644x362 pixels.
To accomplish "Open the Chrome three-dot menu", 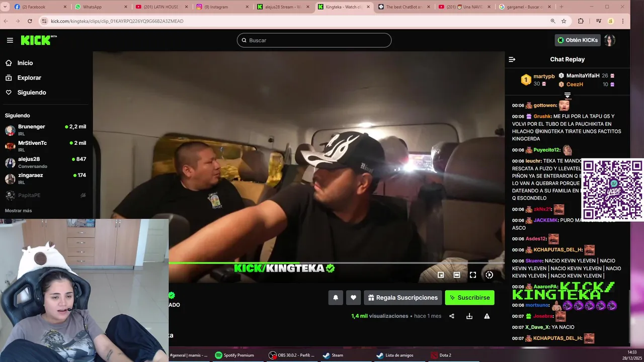I will [623, 21].
